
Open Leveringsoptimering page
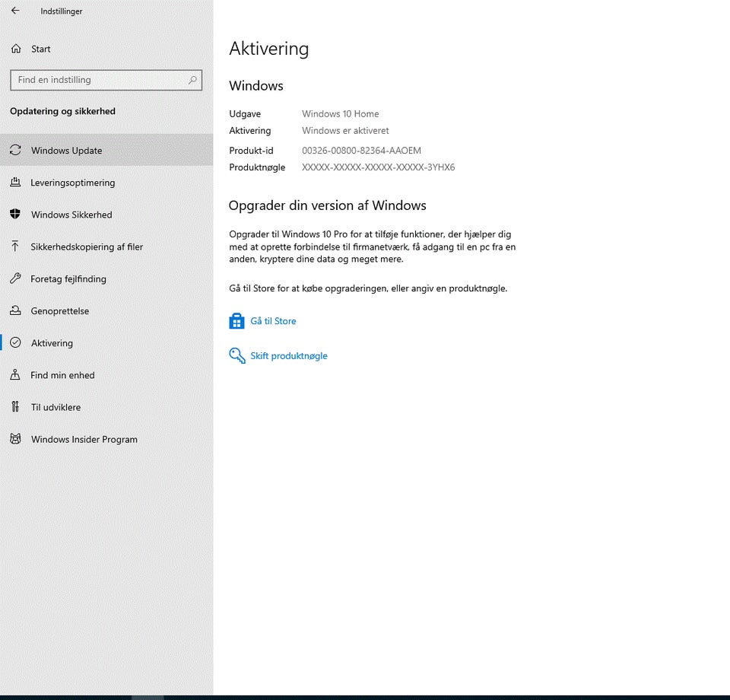(x=106, y=182)
